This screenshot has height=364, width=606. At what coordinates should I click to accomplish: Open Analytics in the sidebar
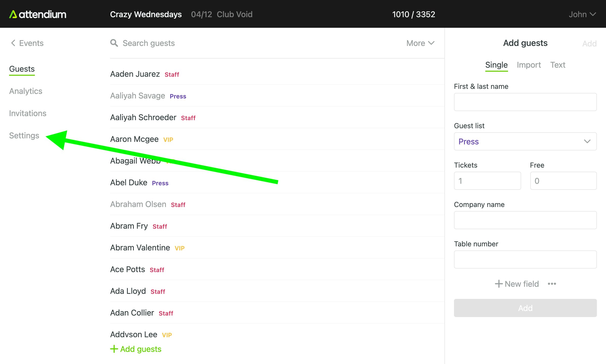pyautogui.click(x=26, y=91)
